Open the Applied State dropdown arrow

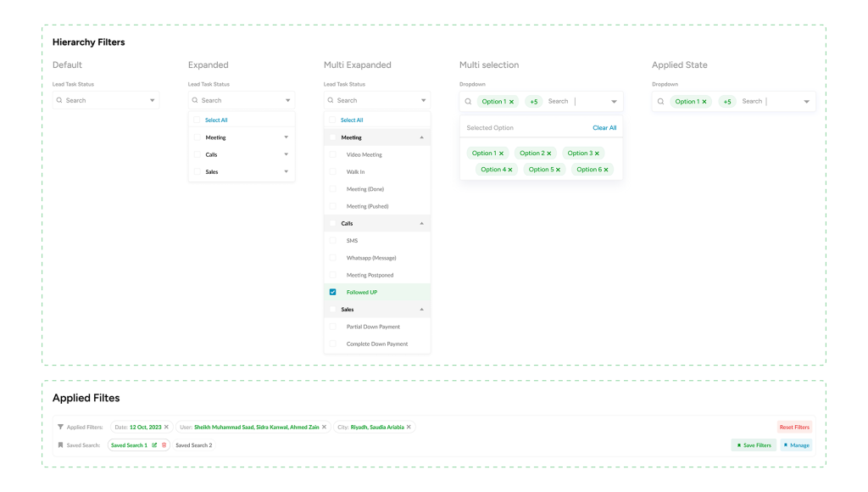pyautogui.click(x=806, y=102)
